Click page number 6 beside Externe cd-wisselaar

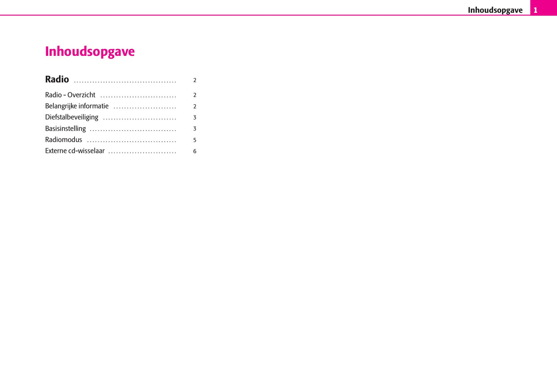tap(195, 151)
